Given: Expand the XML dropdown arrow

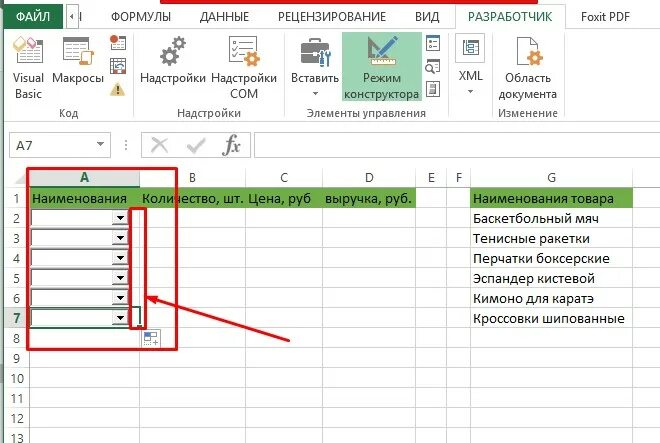Looking at the screenshot, I should tap(470, 91).
